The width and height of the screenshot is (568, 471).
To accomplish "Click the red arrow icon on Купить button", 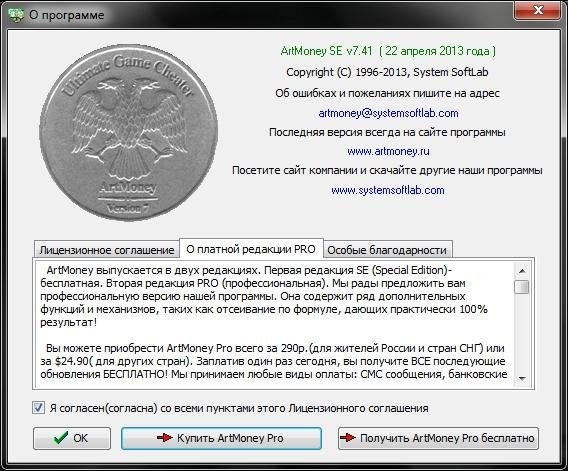I will pos(165,438).
